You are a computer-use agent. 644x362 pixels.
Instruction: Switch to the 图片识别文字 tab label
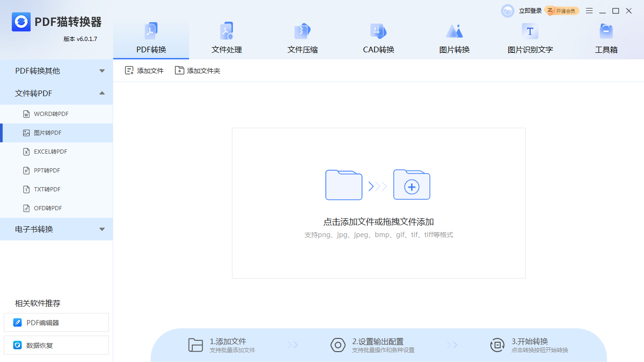tap(530, 49)
